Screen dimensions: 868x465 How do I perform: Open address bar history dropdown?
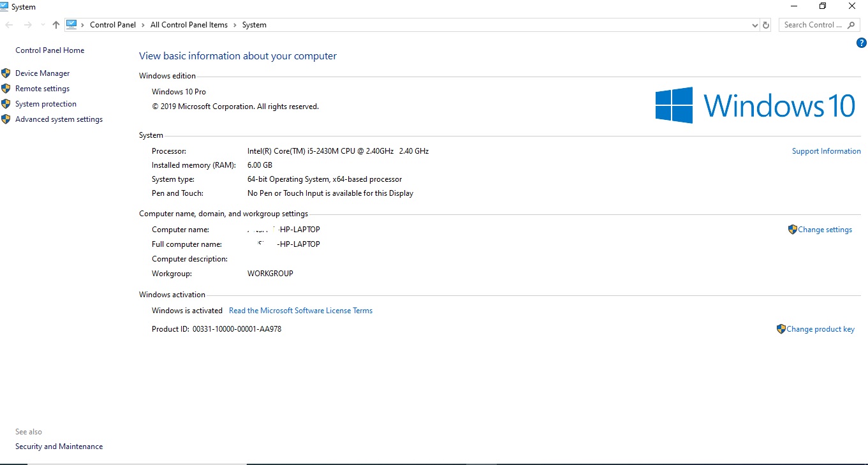pyautogui.click(x=755, y=25)
